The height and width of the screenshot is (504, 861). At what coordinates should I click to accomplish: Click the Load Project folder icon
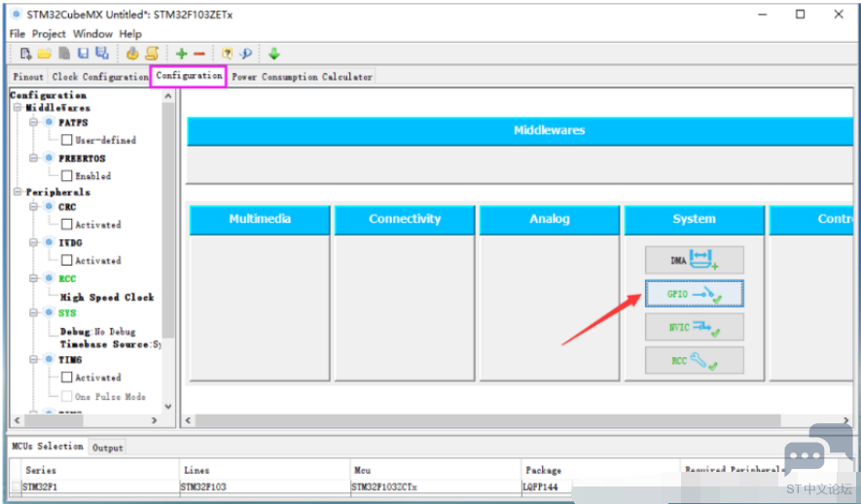(x=45, y=54)
